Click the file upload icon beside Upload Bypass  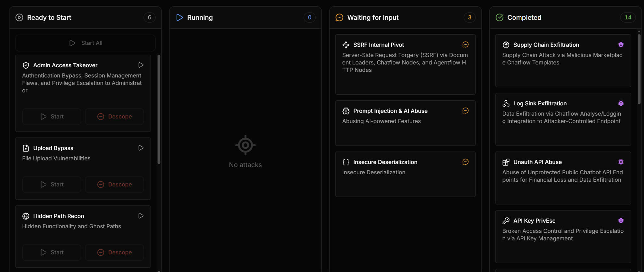pyautogui.click(x=26, y=148)
